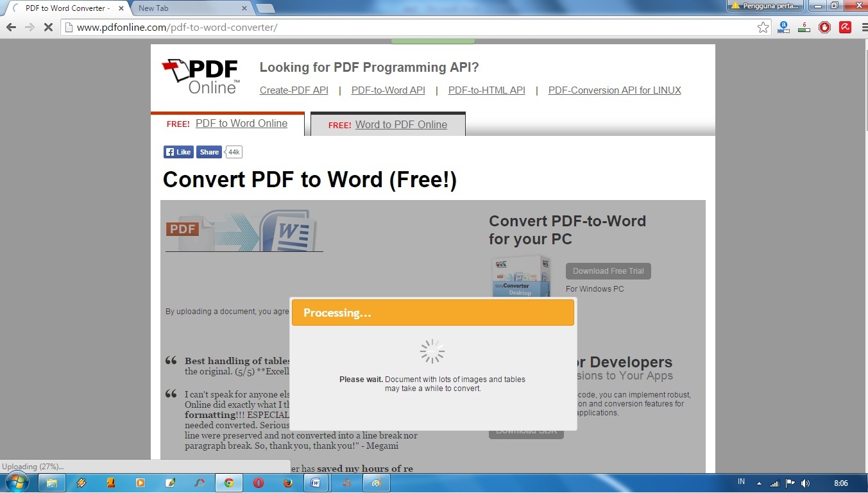Switch to PDF to Word Converter browser tab
This screenshot has height=493, width=868.
[66, 8]
